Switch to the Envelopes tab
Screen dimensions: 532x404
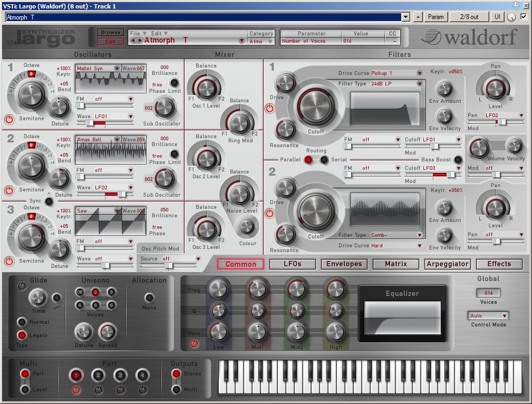(x=344, y=264)
